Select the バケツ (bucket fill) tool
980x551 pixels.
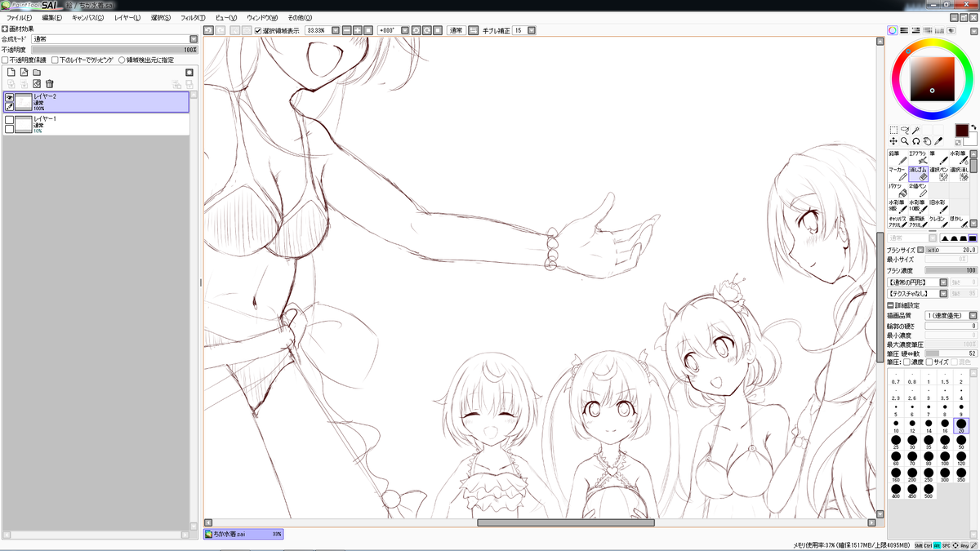[897, 189]
